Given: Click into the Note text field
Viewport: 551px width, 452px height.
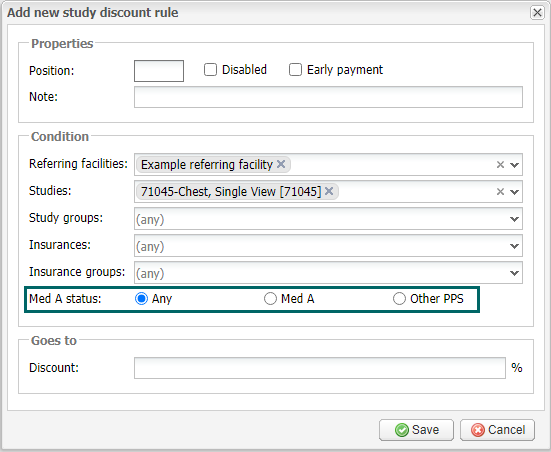Looking at the screenshot, I should point(328,97).
